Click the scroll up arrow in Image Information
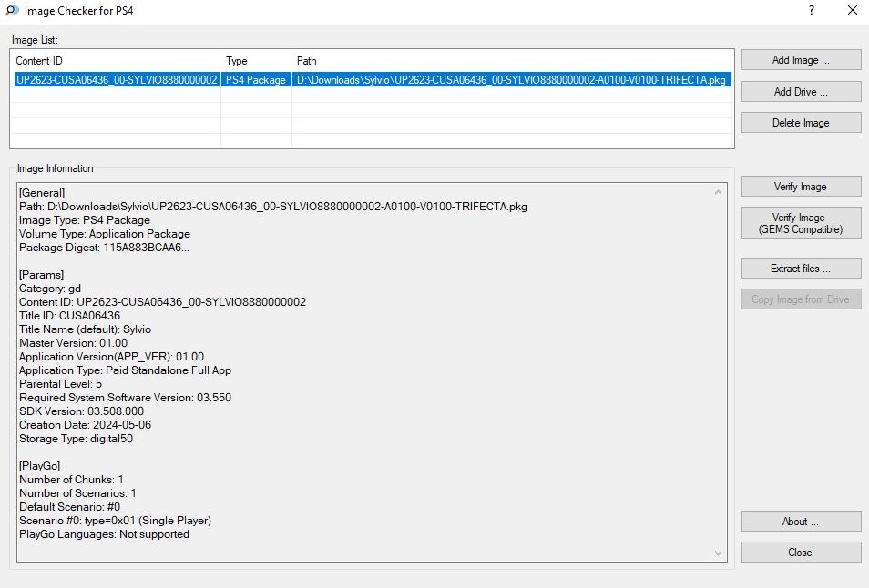The image size is (869, 588). click(719, 192)
